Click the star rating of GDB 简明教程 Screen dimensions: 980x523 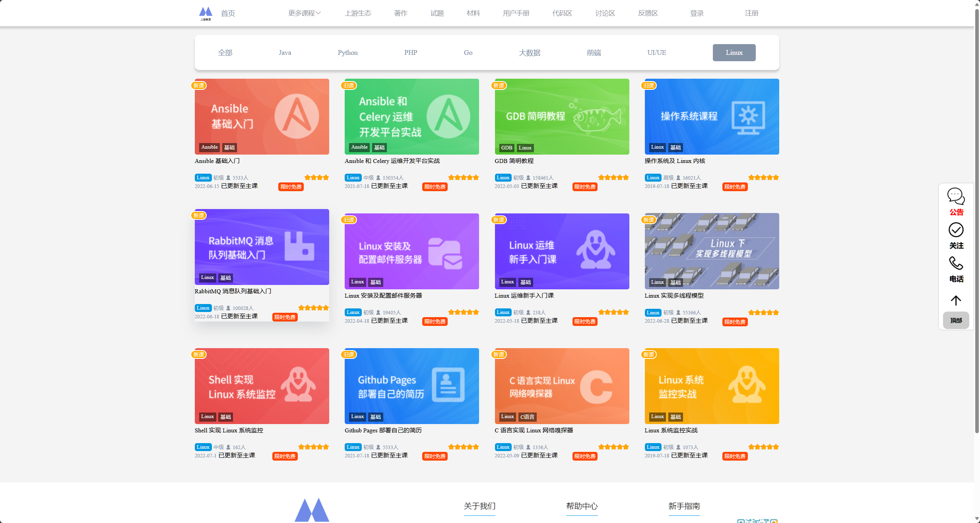[613, 177]
